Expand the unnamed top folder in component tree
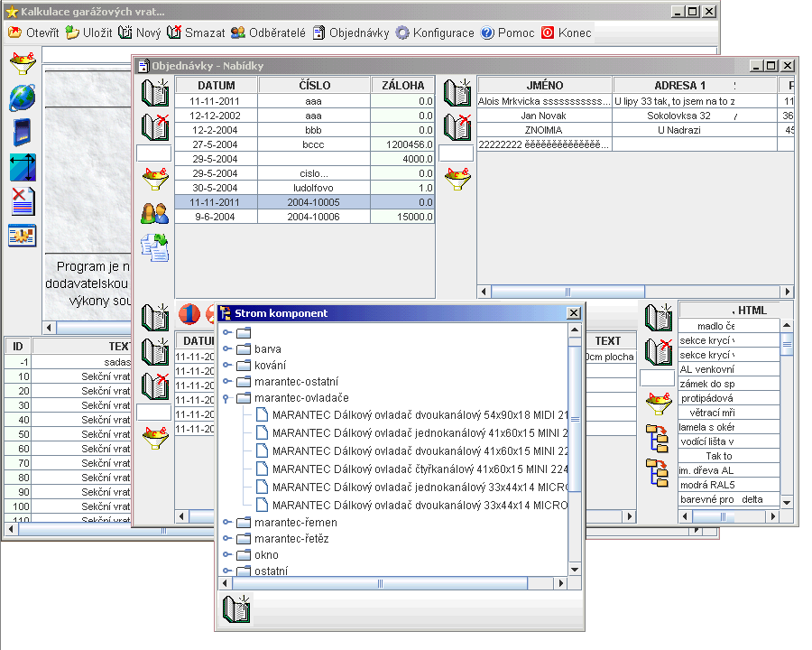Screen dimensions: 812x650 click(x=226, y=332)
